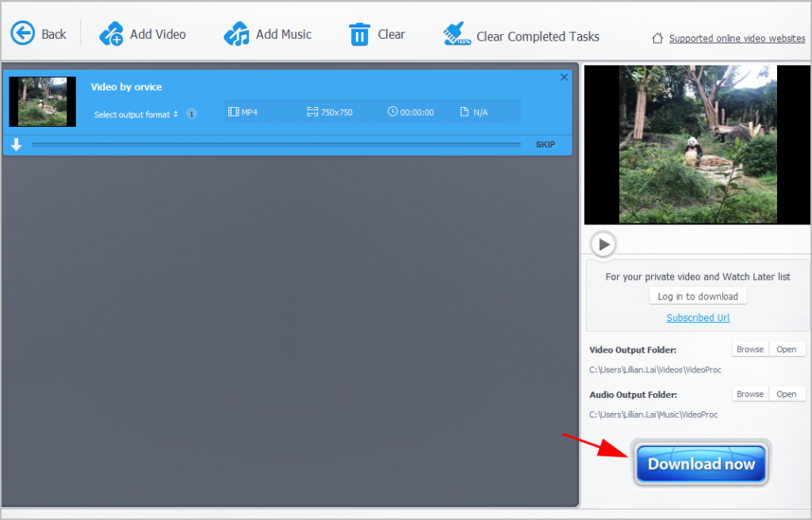Click the Subscribed Url link
The width and height of the screenshot is (812, 520).
698,318
